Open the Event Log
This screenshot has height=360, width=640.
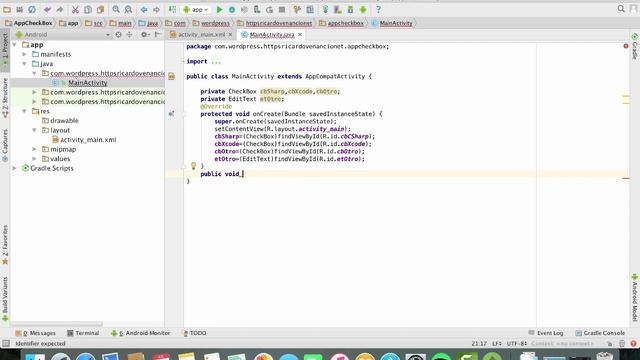[546, 333]
